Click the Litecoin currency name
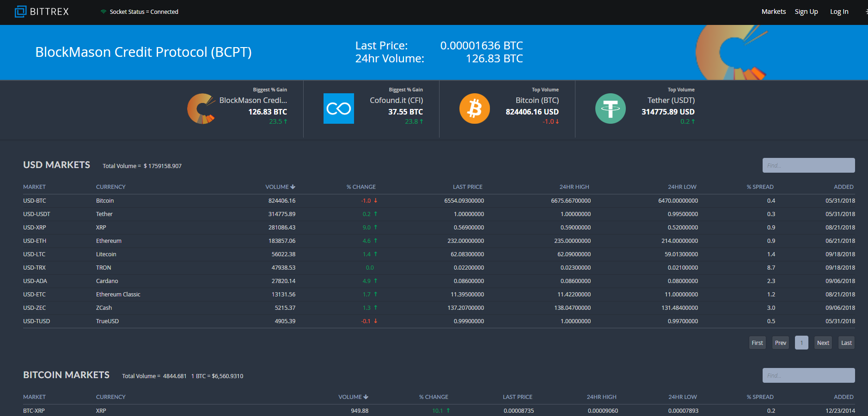868x416 pixels. (106, 254)
